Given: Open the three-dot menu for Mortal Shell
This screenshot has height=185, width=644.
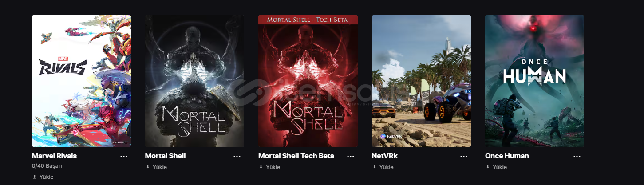Looking at the screenshot, I should pos(237,157).
